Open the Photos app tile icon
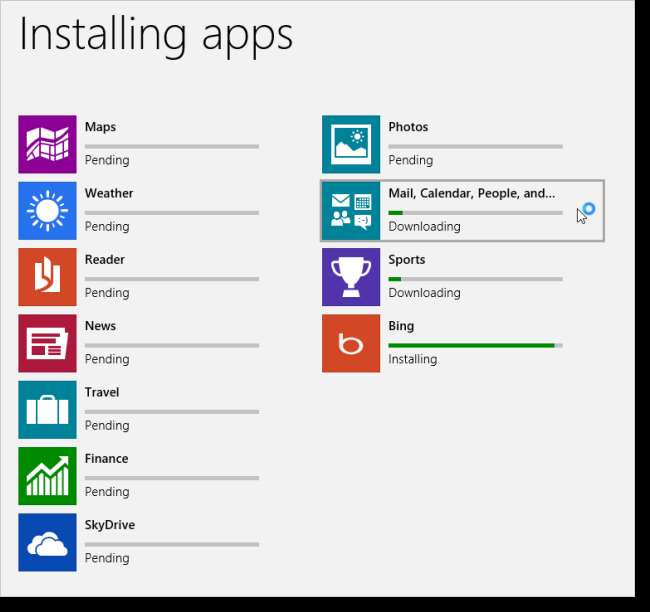650x612 pixels. click(x=351, y=144)
